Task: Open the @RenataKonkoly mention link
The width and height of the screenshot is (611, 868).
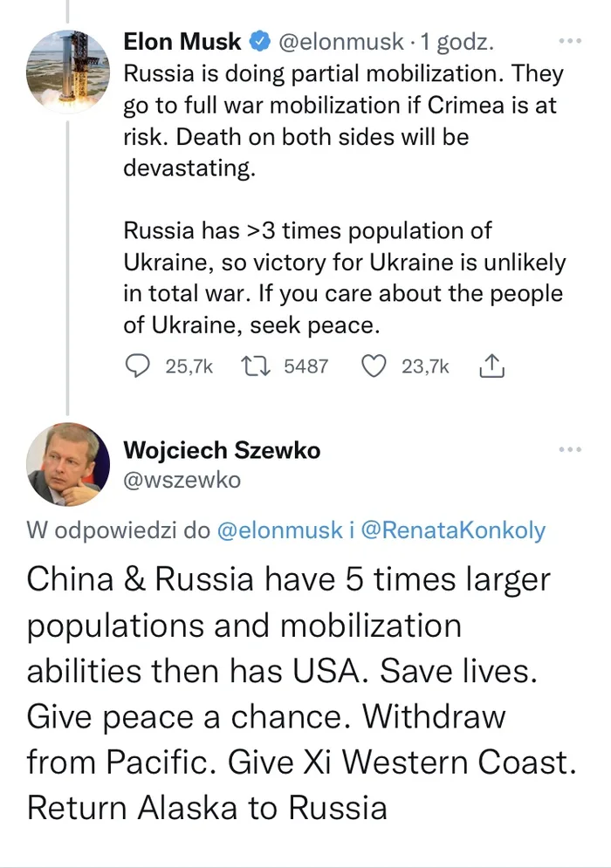Action: (x=453, y=530)
